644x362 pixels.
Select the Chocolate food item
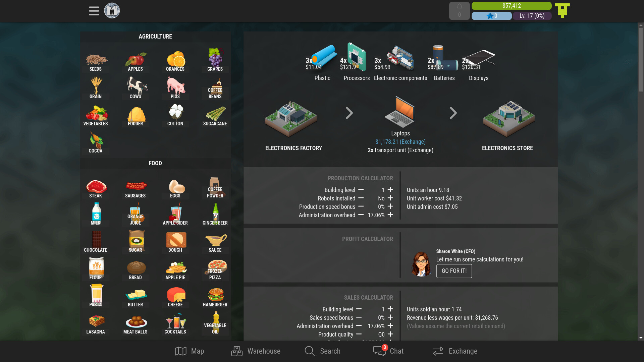click(96, 242)
